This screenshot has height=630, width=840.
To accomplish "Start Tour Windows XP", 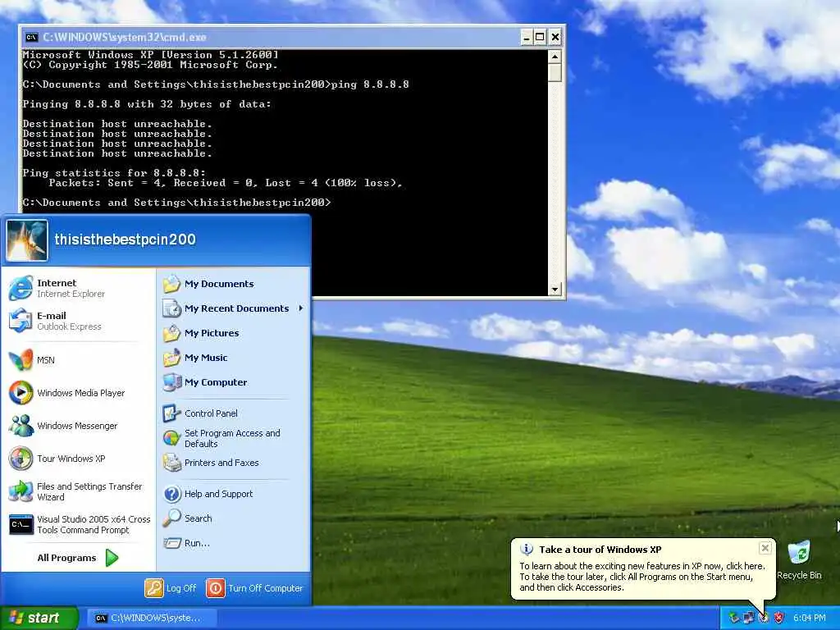I will point(78,459).
